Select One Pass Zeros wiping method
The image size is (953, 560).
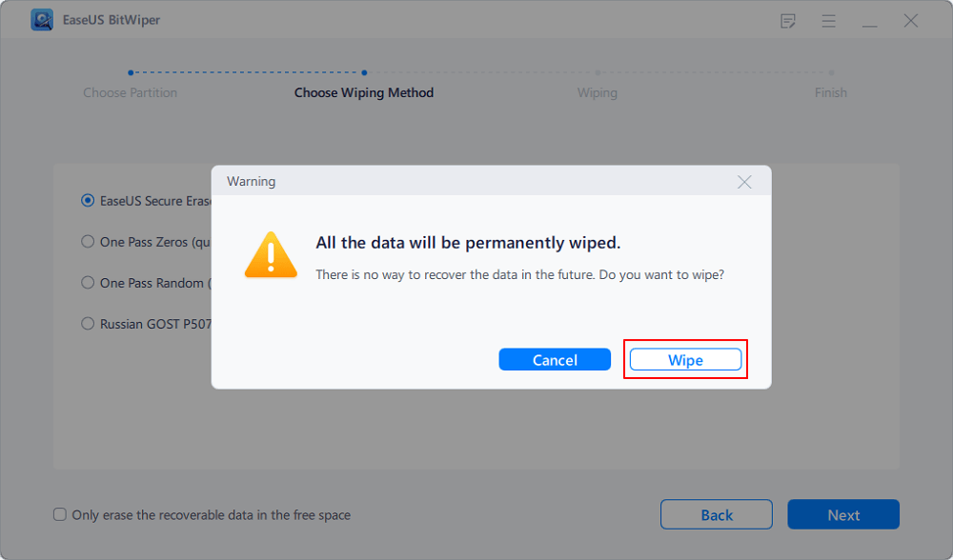(x=87, y=241)
